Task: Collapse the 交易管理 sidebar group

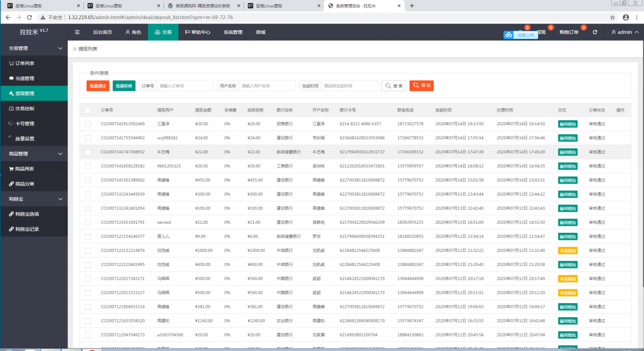Action: click(34, 48)
